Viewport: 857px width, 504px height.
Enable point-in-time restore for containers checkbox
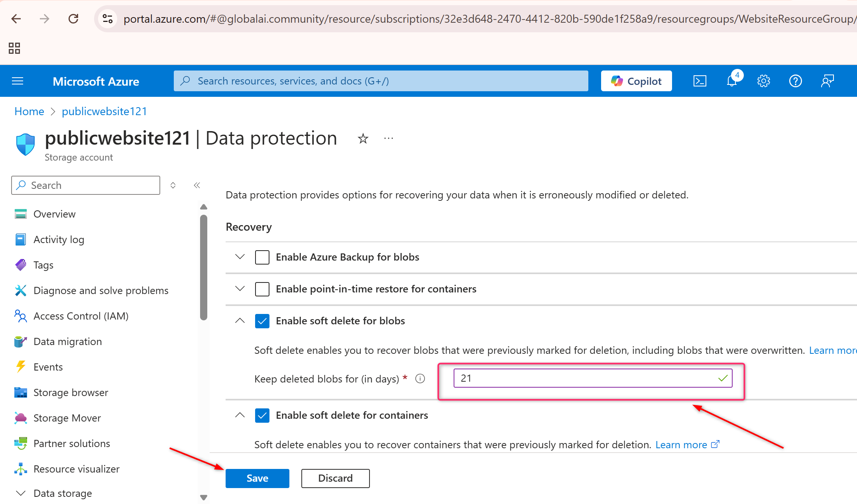pos(262,289)
